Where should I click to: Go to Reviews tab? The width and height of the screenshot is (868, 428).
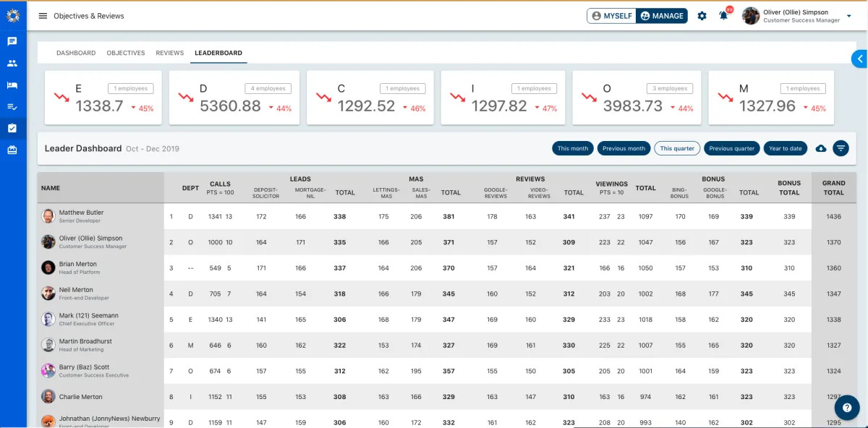[x=170, y=53]
